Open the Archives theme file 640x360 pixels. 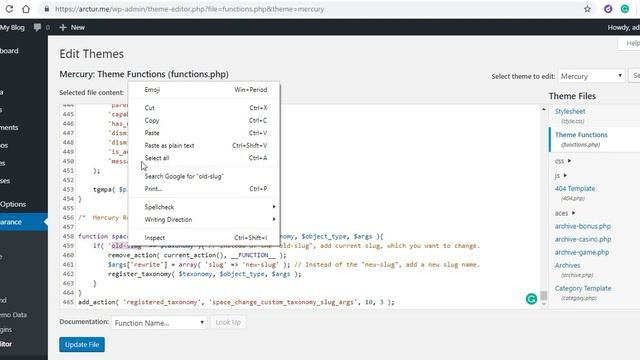coord(567,265)
